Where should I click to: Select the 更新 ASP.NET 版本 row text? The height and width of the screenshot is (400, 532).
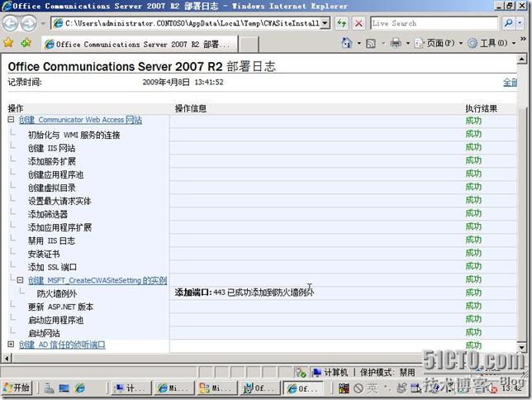tap(61, 307)
